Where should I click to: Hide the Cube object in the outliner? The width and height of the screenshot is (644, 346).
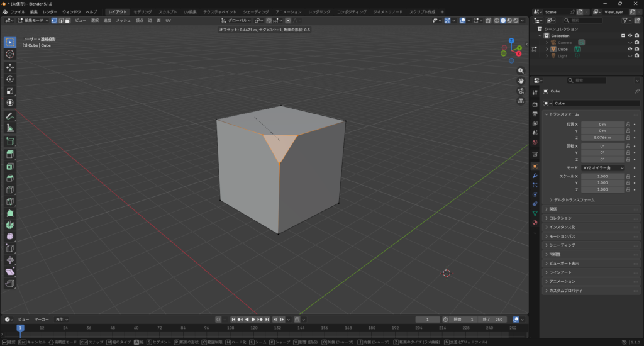tap(630, 48)
